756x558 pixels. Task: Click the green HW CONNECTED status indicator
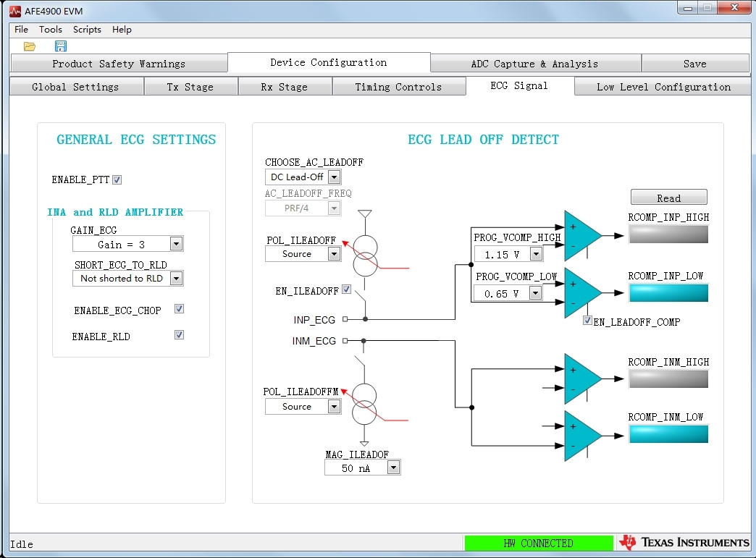(x=539, y=543)
